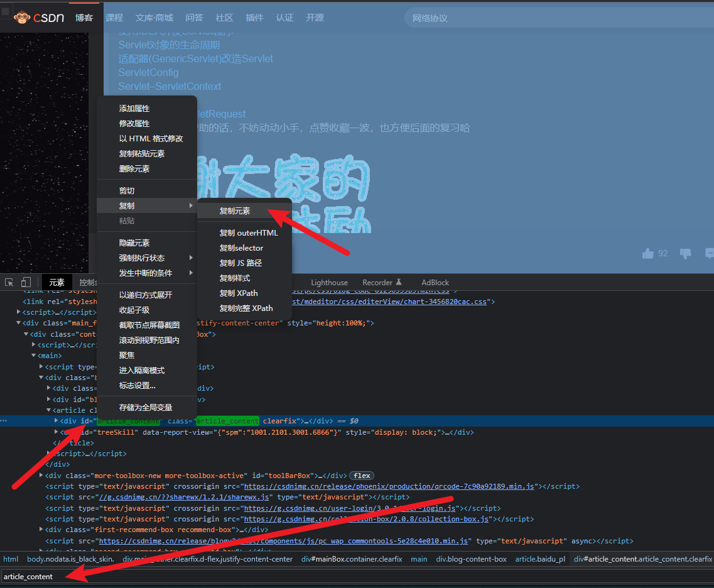Activate the element inspector picker icon
Viewport: 714px width, 588px height.
click(9, 283)
